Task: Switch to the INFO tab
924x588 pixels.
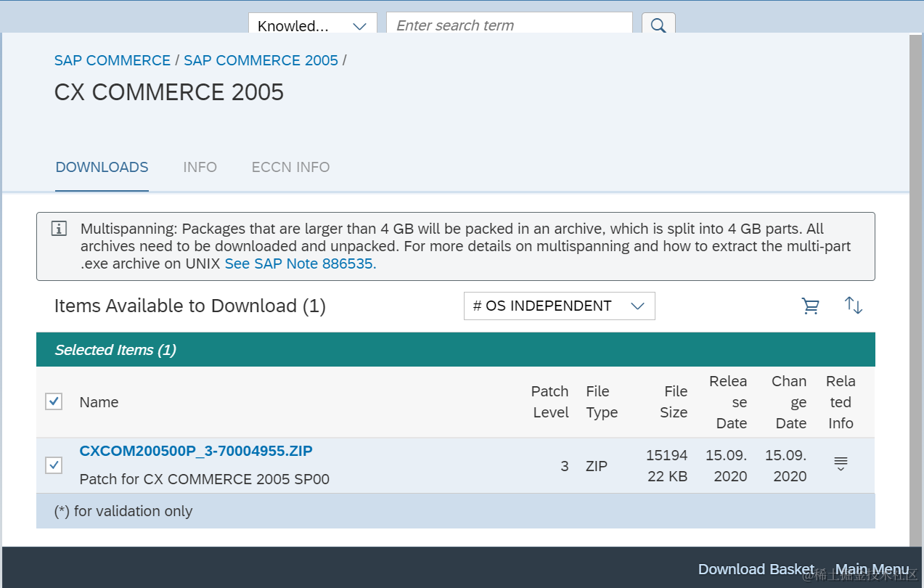Action: pos(200,167)
